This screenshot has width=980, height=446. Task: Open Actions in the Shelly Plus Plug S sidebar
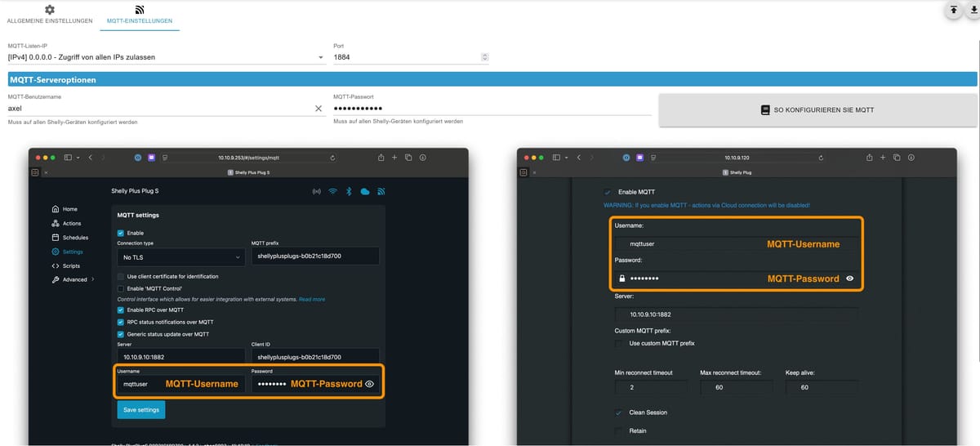(x=66, y=223)
